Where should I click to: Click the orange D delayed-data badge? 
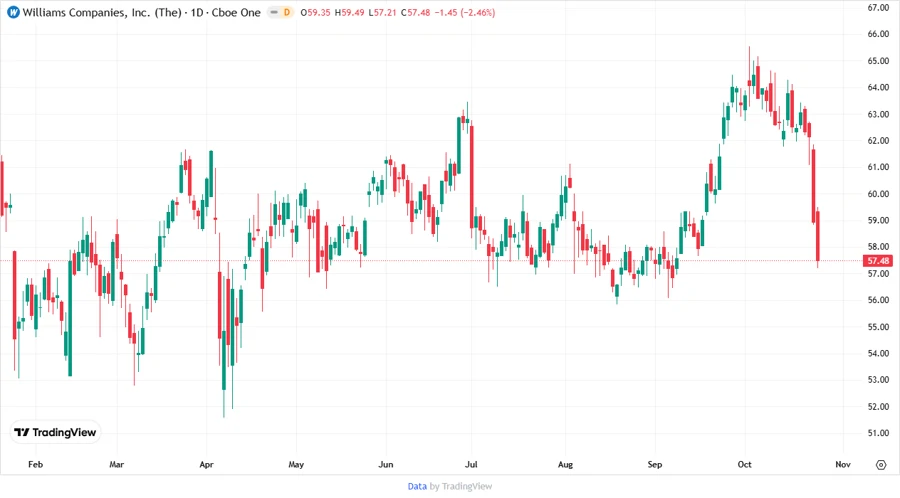pyautogui.click(x=286, y=12)
